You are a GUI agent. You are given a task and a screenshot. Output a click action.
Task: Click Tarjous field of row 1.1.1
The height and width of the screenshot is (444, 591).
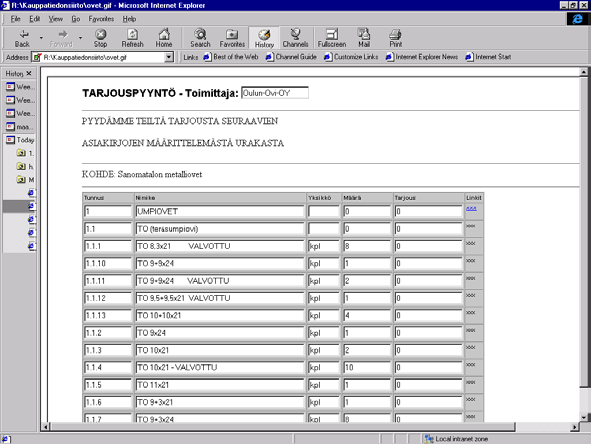click(428, 246)
